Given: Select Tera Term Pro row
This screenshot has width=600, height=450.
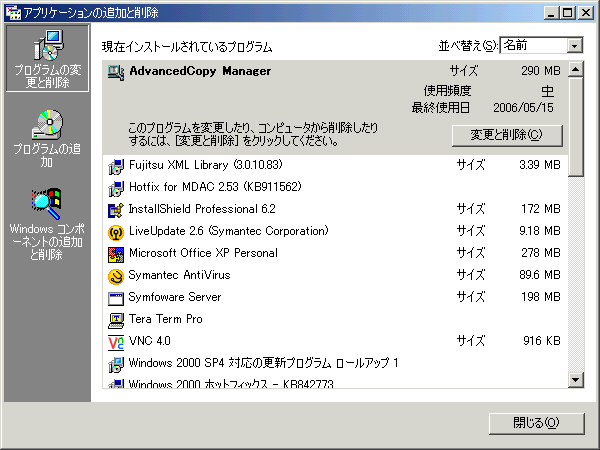Looking at the screenshot, I should (335, 320).
